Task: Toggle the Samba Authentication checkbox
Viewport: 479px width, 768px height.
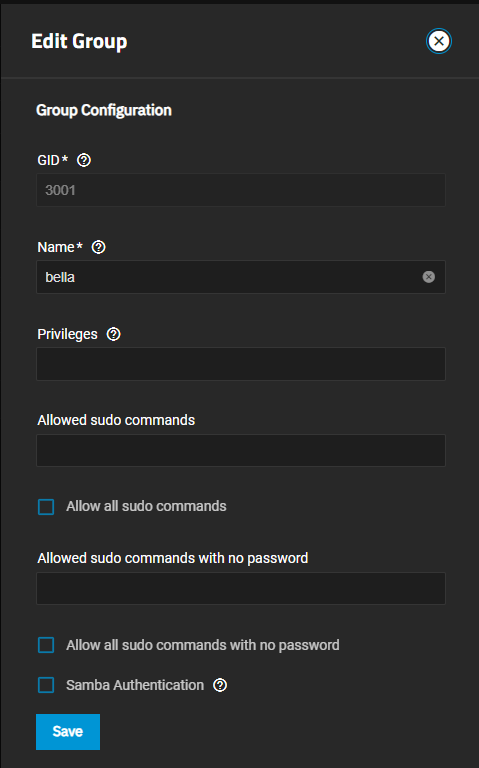Action: [x=46, y=685]
